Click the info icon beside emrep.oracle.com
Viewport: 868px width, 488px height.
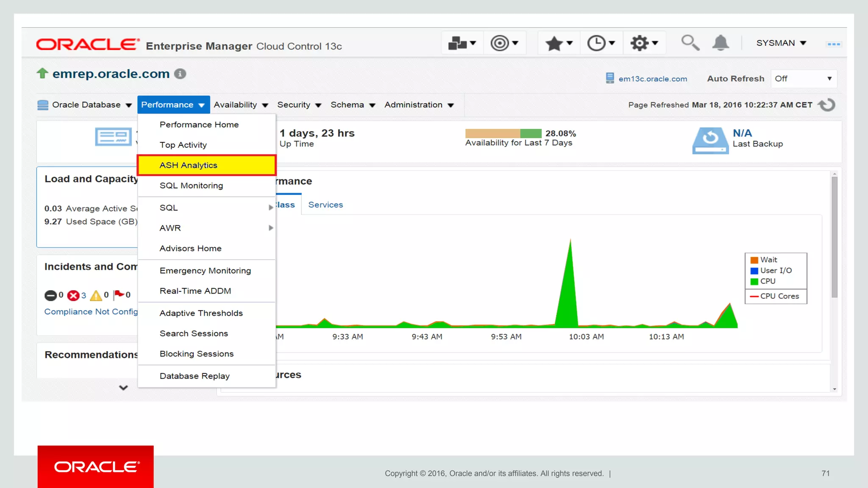coord(180,74)
